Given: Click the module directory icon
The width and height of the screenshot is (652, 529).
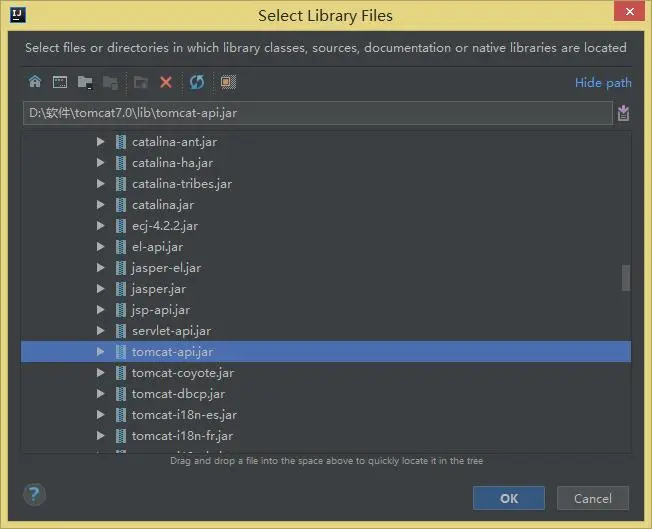Looking at the screenshot, I should (x=110, y=82).
